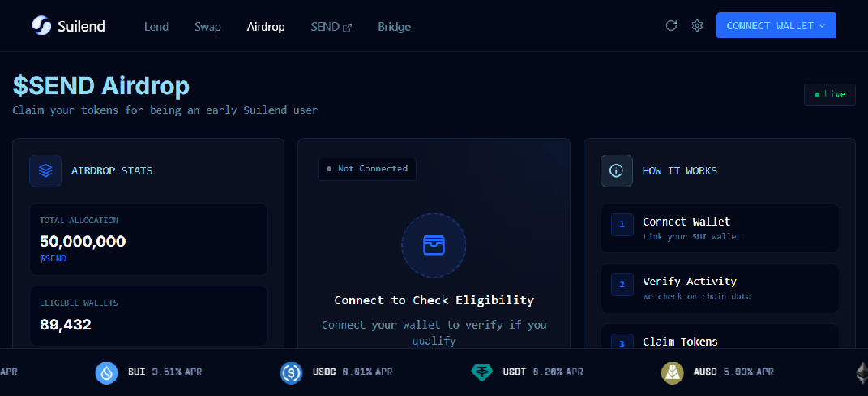Click the Suilend logo icon
This screenshot has width=868, height=396.
[41, 25]
